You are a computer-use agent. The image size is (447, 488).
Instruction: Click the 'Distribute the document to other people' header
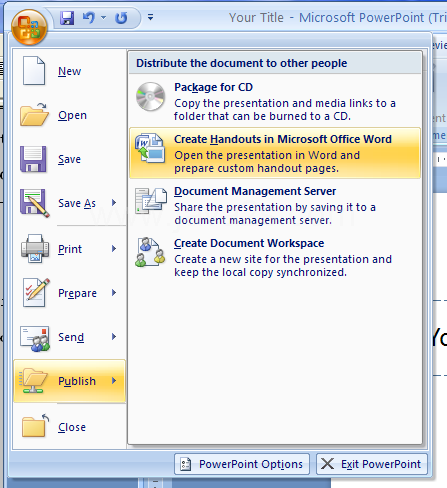tap(242, 63)
